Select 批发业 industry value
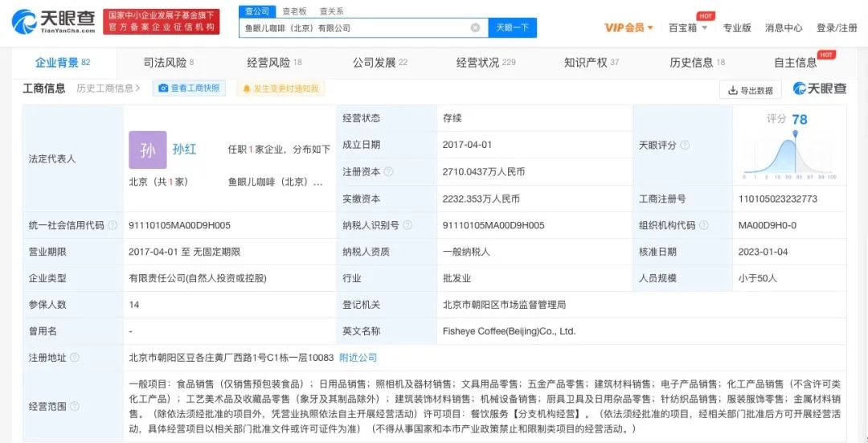The height and width of the screenshot is (443, 868). [x=457, y=278]
